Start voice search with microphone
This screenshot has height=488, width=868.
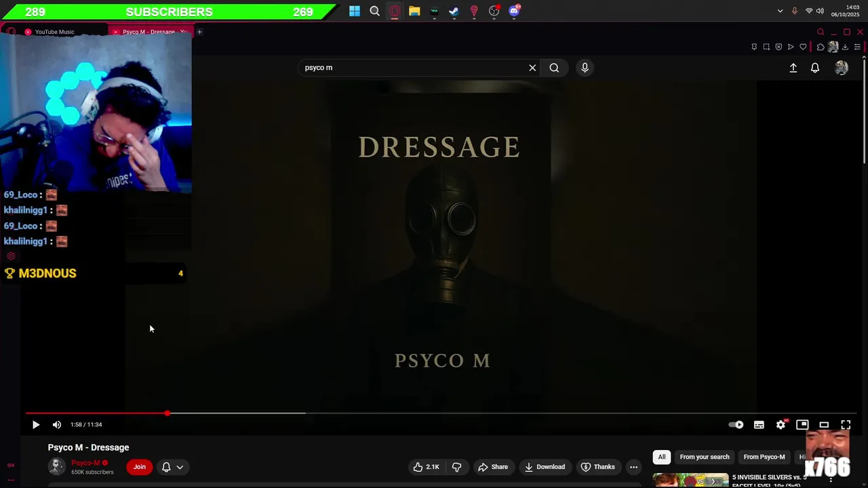pyautogui.click(x=585, y=68)
